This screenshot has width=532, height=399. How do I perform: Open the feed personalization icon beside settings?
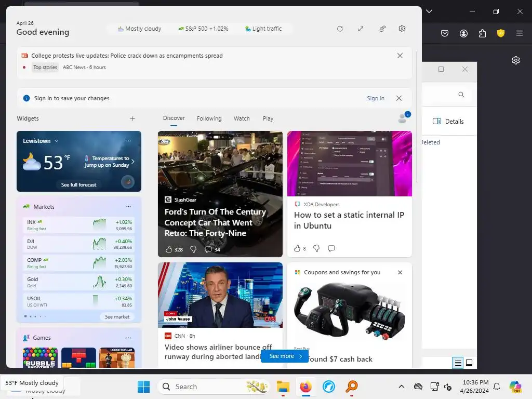coord(382,29)
